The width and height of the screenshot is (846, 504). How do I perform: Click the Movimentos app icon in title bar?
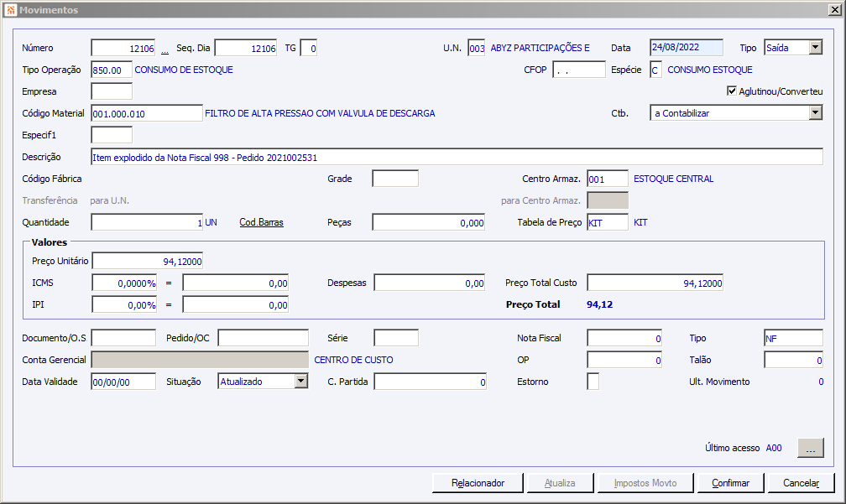[10, 10]
